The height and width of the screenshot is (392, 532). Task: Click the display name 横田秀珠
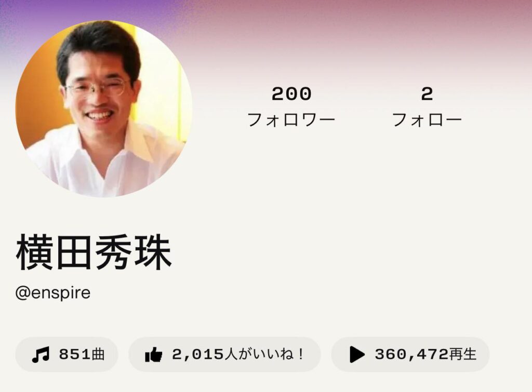(x=94, y=252)
